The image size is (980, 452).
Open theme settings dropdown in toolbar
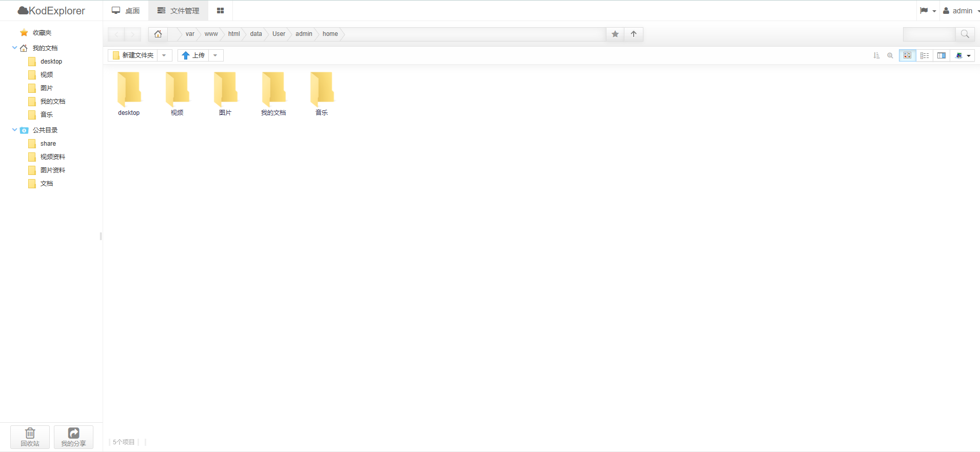pos(963,55)
